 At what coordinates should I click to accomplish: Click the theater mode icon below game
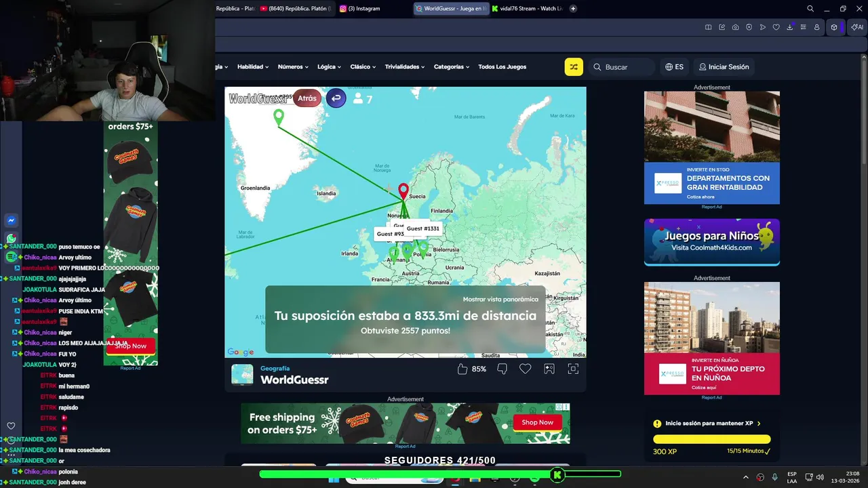tap(549, 369)
